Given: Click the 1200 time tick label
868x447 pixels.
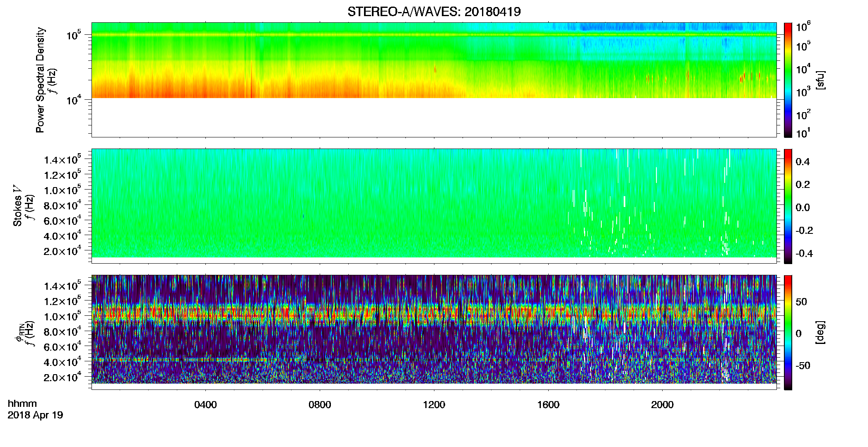Looking at the screenshot, I should click(x=434, y=405).
